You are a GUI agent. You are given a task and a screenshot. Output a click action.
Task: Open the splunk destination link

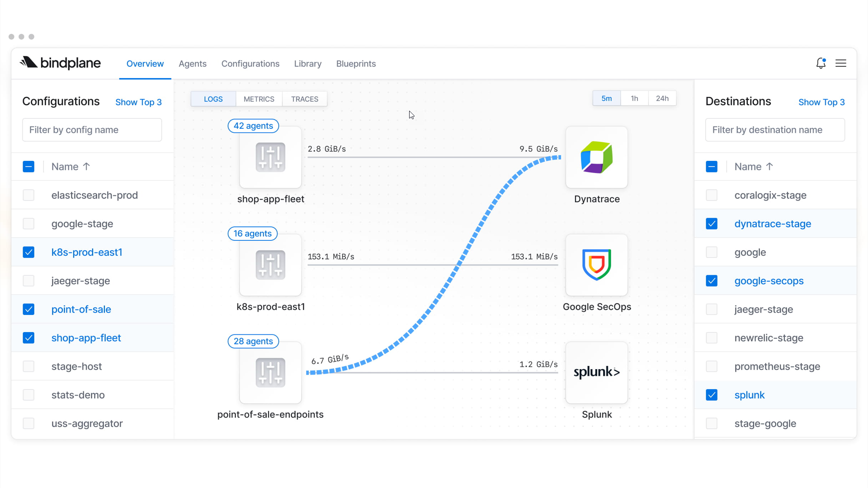tap(750, 395)
